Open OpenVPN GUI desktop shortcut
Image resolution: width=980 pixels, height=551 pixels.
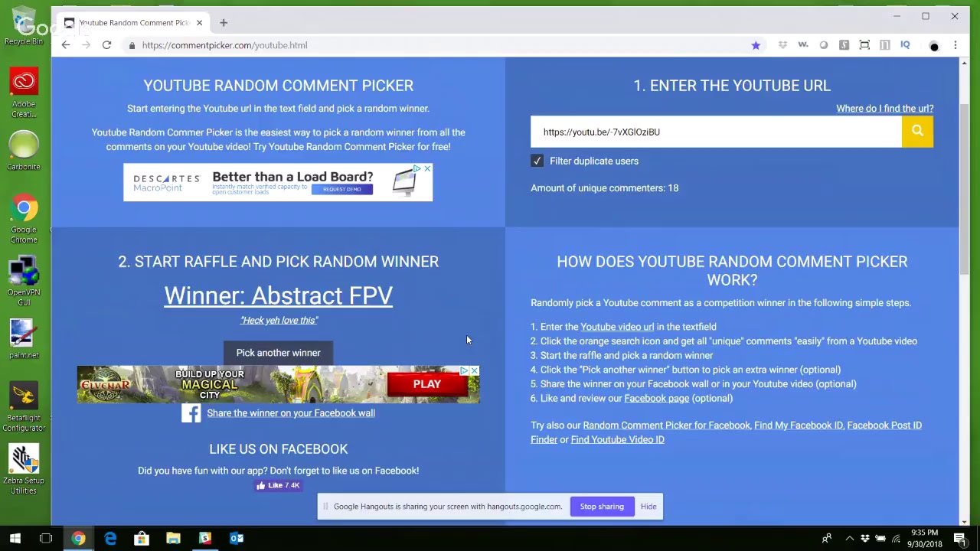click(24, 282)
